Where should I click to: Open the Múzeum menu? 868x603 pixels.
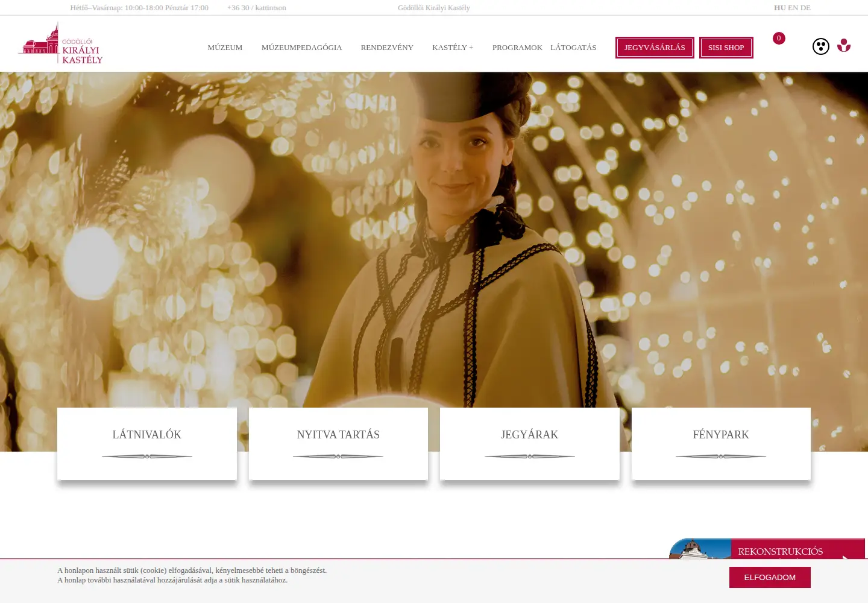[x=225, y=48]
